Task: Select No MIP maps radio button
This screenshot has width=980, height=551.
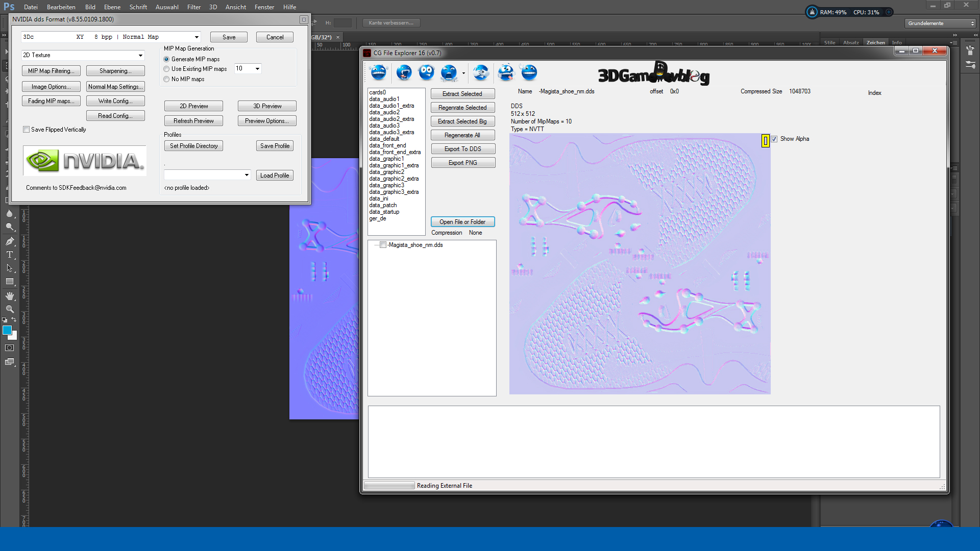Action: [166, 79]
